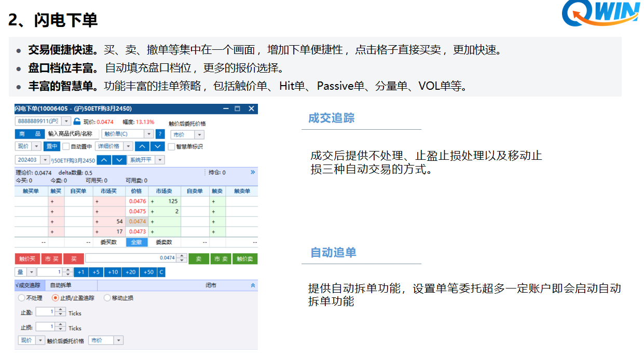
Task: Collapse the panel using the ∧ icon near 闭市
Action: 253,285
